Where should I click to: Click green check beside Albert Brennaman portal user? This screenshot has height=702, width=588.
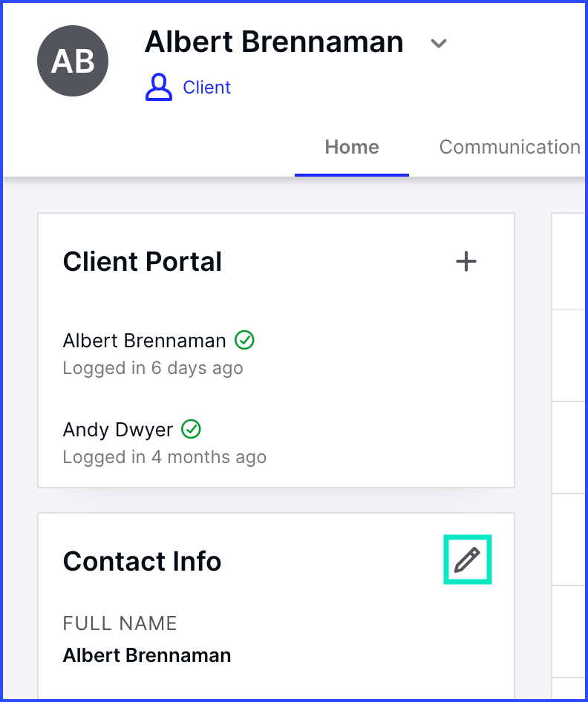244,341
